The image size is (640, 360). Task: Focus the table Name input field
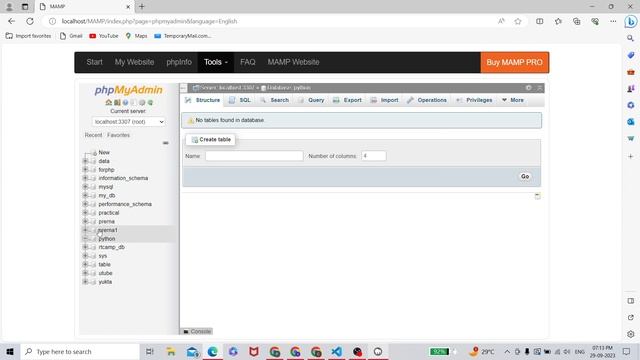pos(254,156)
